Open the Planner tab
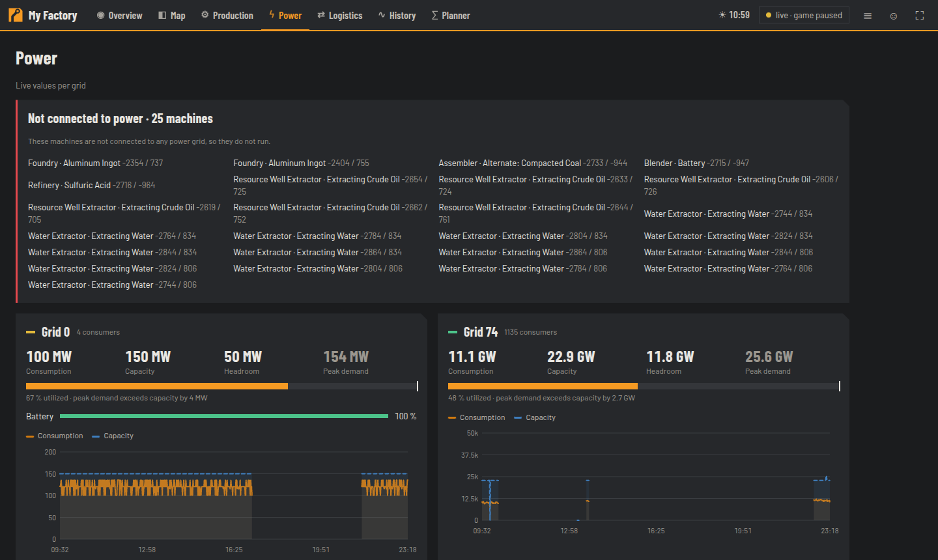The width and height of the screenshot is (938, 560). click(451, 16)
